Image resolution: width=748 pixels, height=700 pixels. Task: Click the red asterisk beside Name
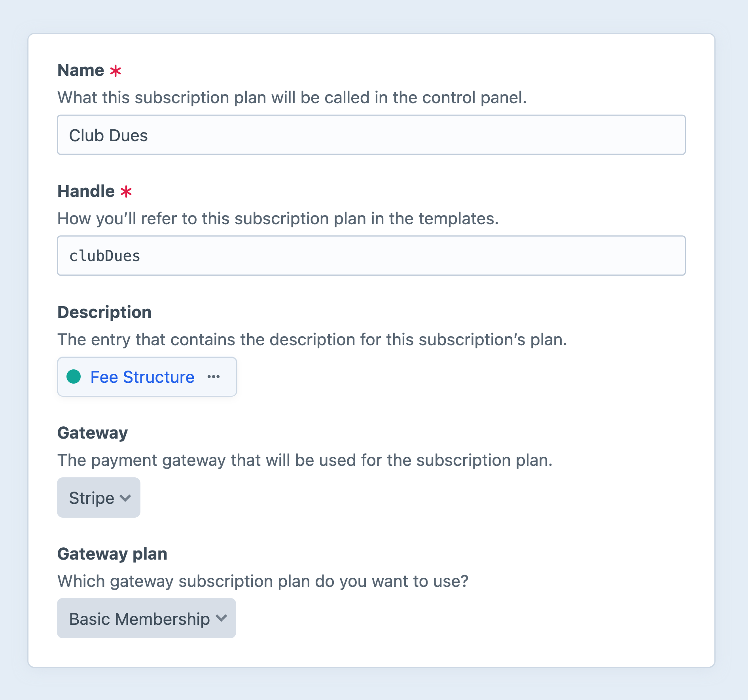click(116, 70)
